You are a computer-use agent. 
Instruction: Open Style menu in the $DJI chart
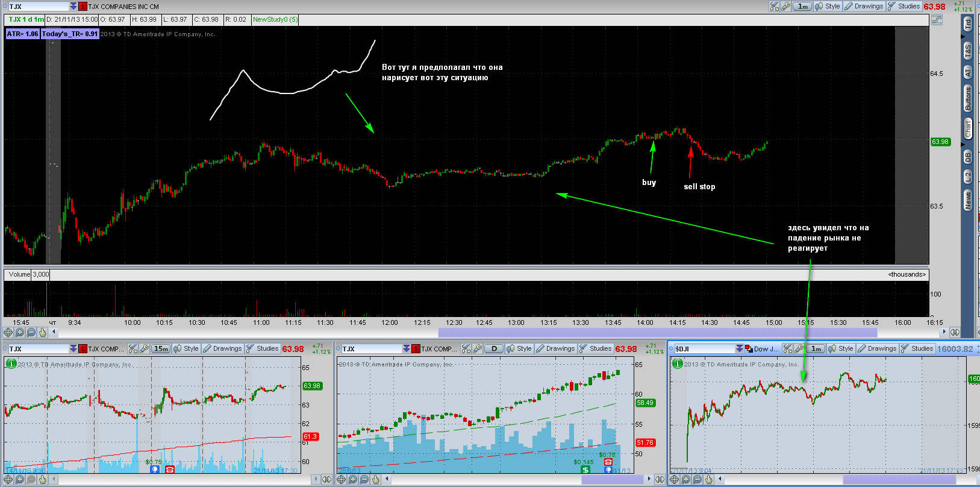(x=841, y=349)
